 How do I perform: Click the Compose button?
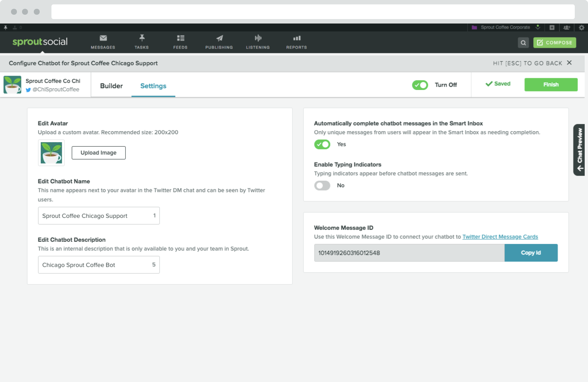(555, 43)
